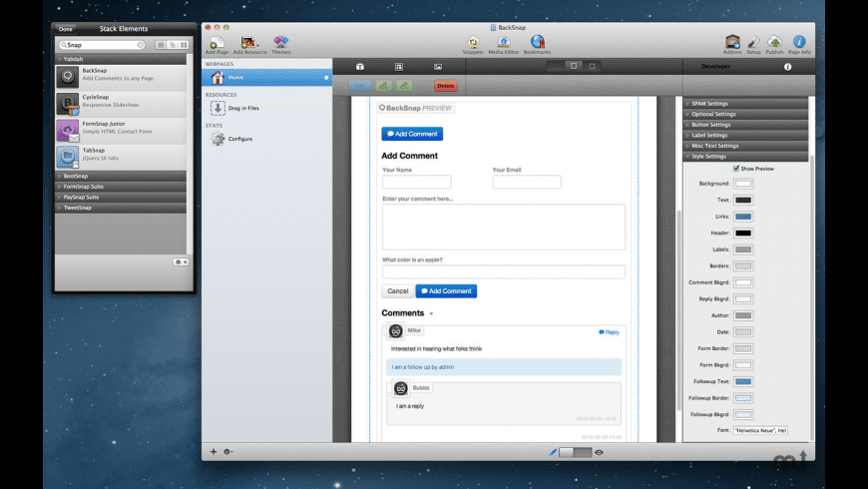The width and height of the screenshot is (868, 489).
Task: Click the Your Name input field
Action: [416, 183]
